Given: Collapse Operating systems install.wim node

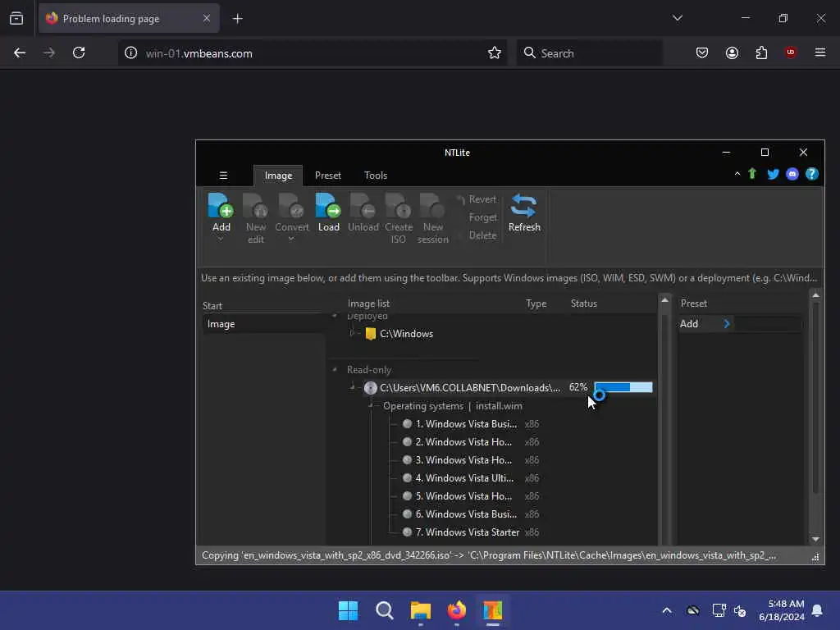Looking at the screenshot, I should pos(371,405).
